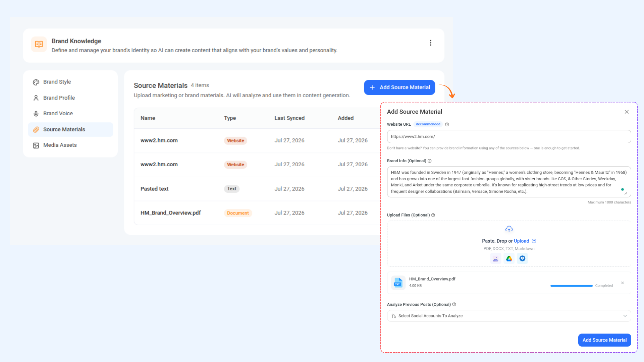
Task: Click the Brand Info textarea resize handle
Action: pyautogui.click(x=626, y=193)
